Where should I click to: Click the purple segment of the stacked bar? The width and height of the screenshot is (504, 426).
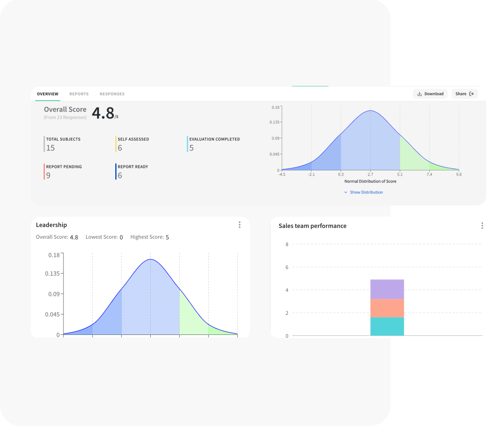coord(387,289)
